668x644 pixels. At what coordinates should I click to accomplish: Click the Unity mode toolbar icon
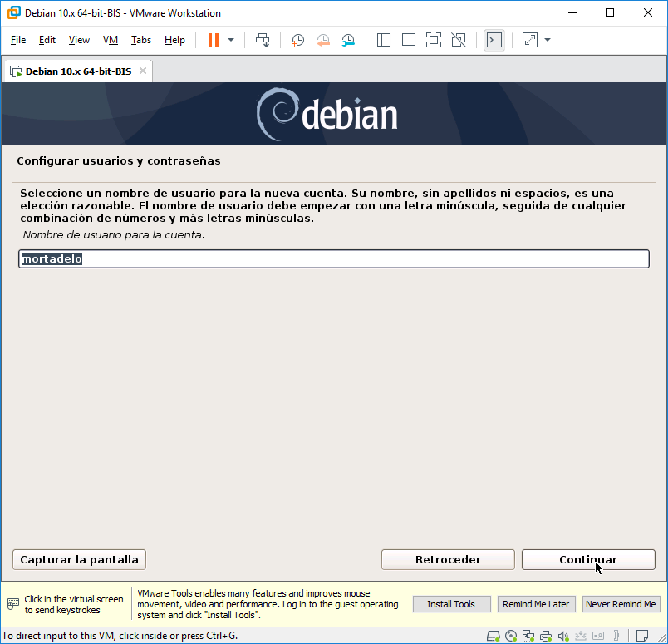[x=459, y=40]
